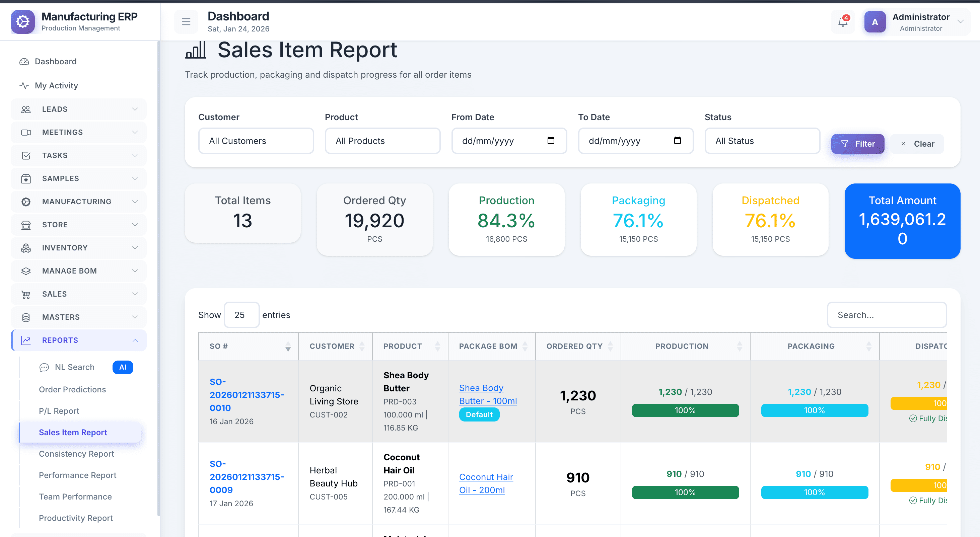Open the All Customers dropdown
The height and width of the screenshot is (537, 980).
[x=256, y=141]
